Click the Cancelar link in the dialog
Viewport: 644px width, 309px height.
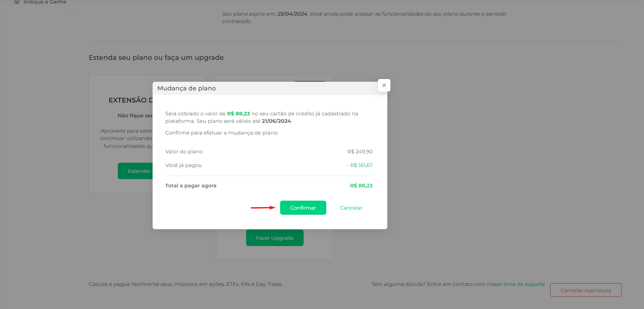[351, 208]
